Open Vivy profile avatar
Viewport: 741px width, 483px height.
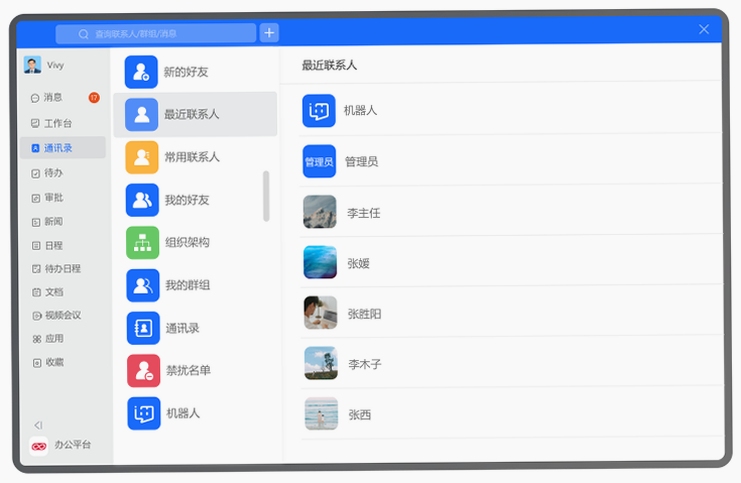(x=33, y=65)
